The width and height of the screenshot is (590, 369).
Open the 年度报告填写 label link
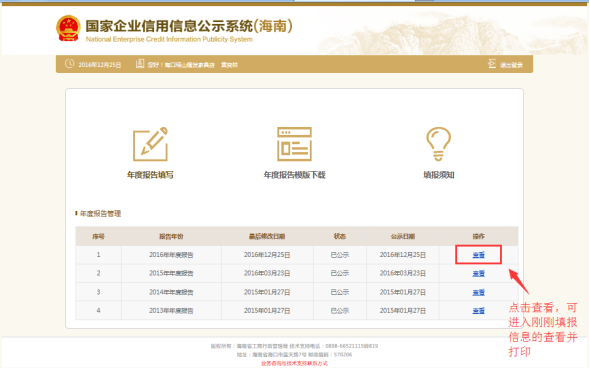click(150, 175)
